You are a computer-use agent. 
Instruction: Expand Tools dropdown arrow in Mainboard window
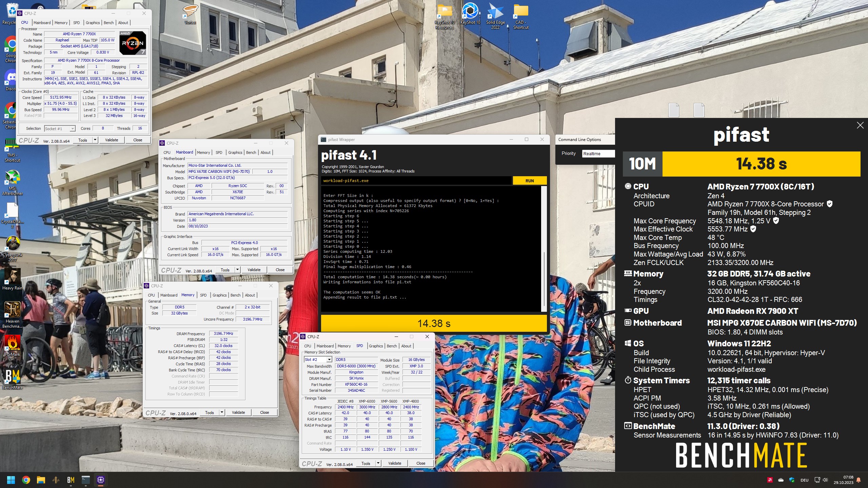[237, 270]
